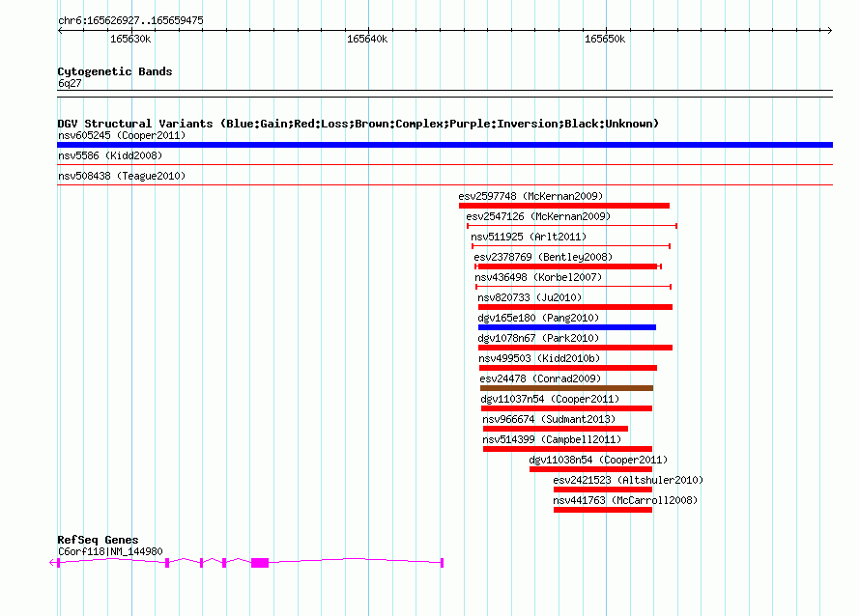Select the brown esv24478 (Conrad2009) complex bar
The image size is (860, 616).
[566, 388]
